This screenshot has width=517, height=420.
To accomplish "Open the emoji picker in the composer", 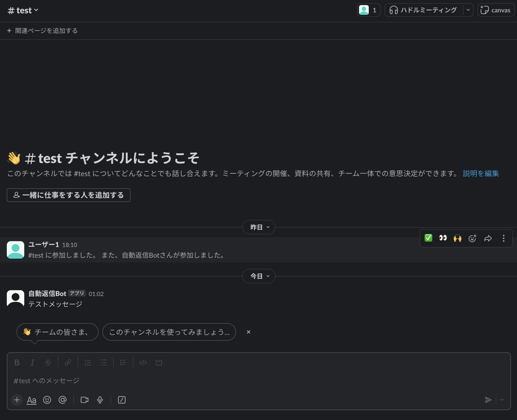I will [47, 400].
